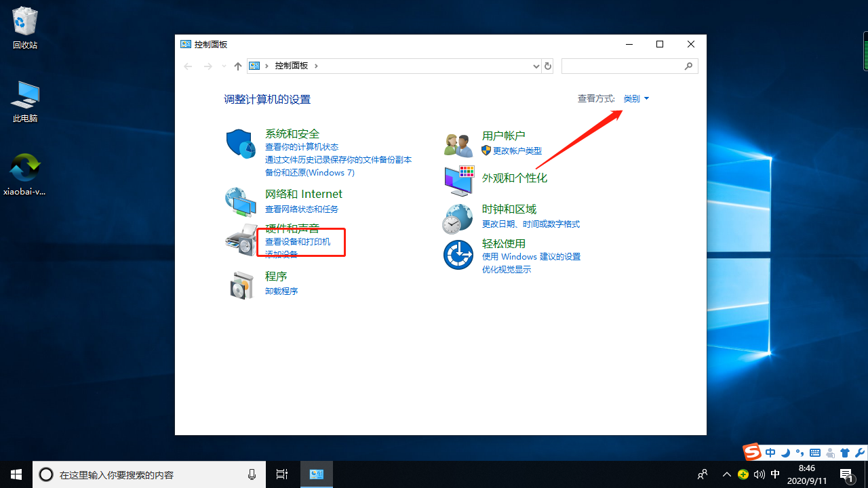Open the 类别 view-by dropdown

pos(636,99)
